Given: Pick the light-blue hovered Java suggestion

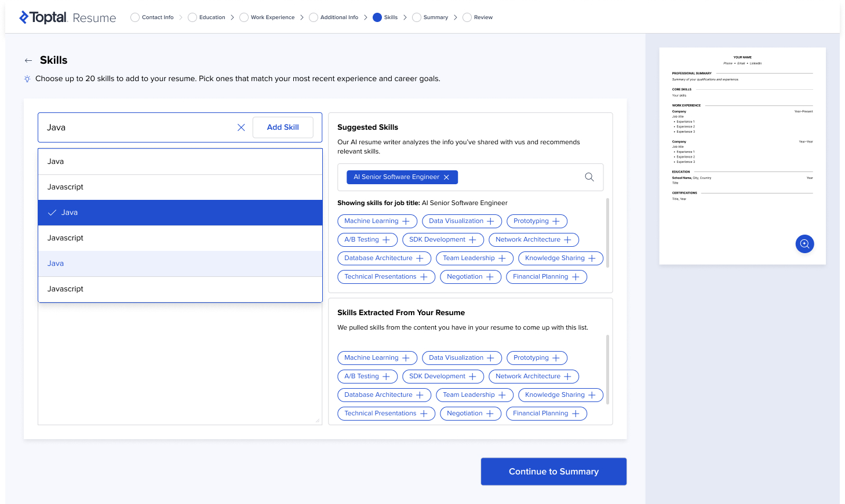Looking at the screenshot, I should click(x=180, y=264).
